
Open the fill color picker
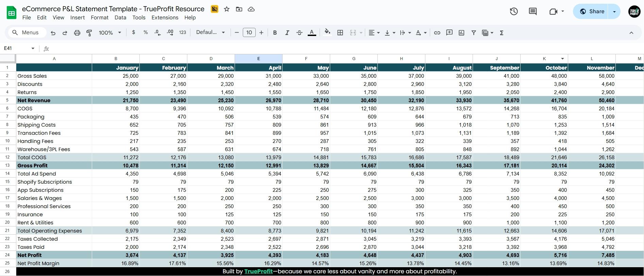tap(327, 33)
